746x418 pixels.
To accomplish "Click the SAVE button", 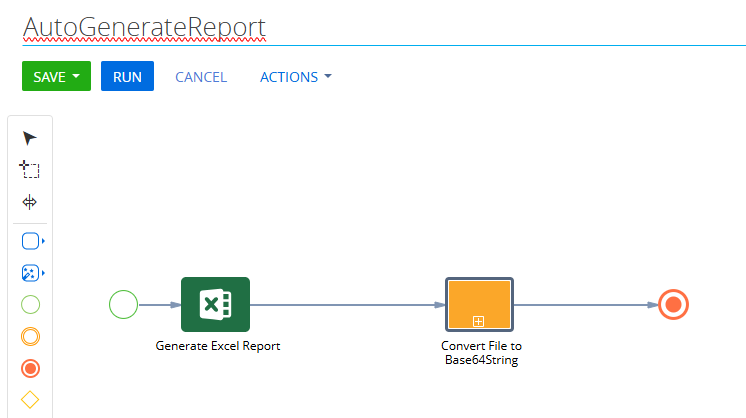I will pos(56,76).
